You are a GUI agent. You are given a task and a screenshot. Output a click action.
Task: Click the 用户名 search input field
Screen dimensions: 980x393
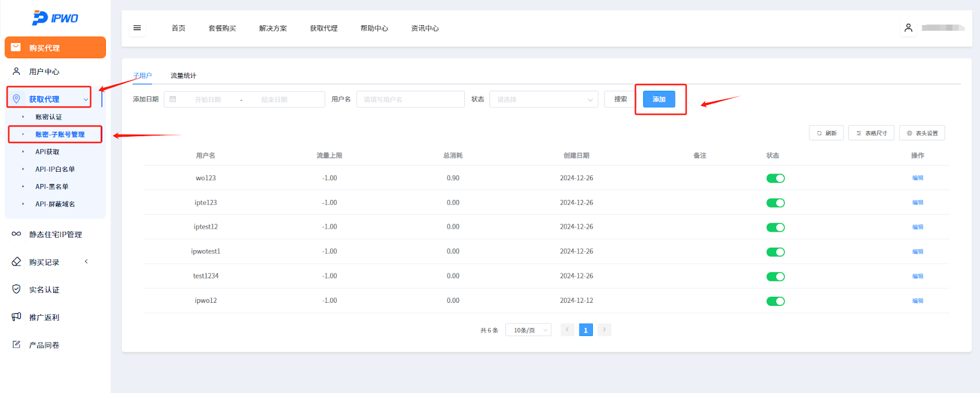tap(410, 99)
